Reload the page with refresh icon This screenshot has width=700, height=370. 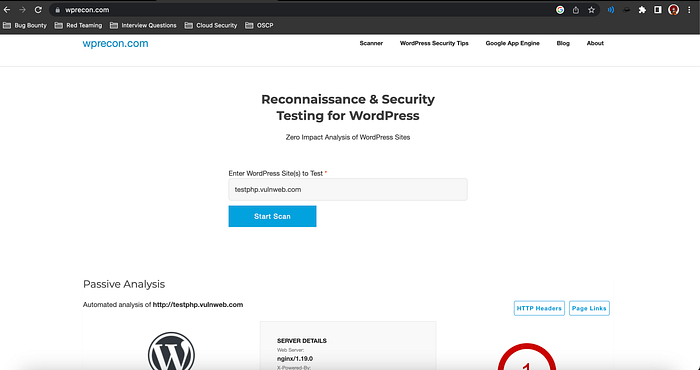(x=38, y=10)
